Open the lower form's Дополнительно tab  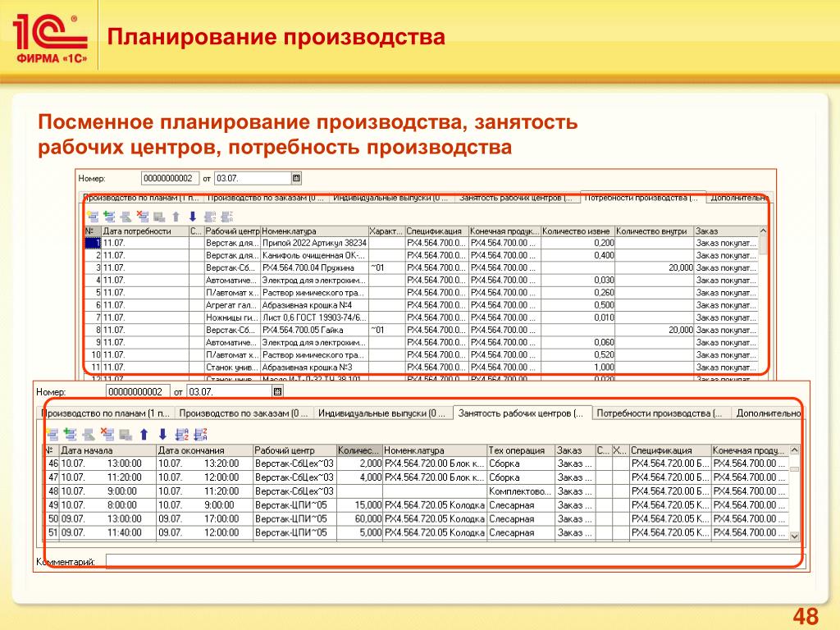766,413
